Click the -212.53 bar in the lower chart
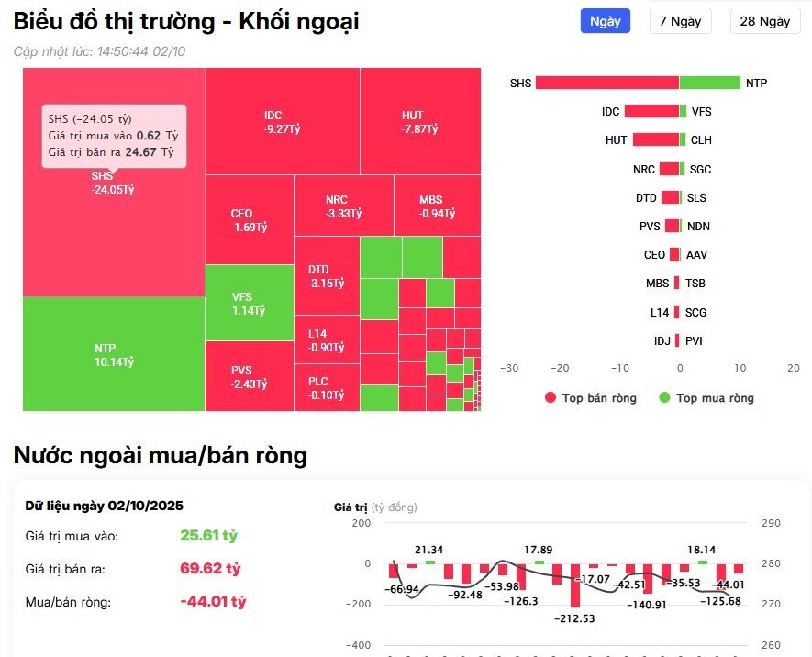 pos(575,587)
